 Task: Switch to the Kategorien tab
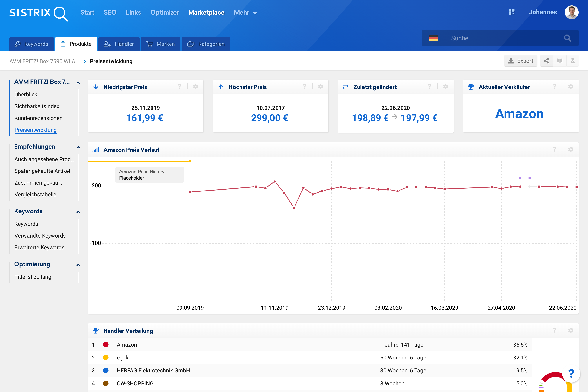pyautogui.click(x=206, y=44)
